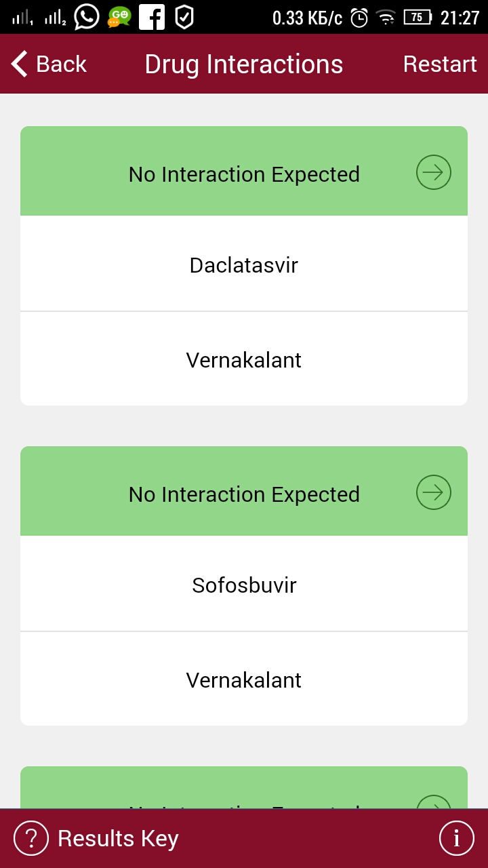Expand the partially visible third result arrow
The width and height of the screenshot is (488, 868).
433,802
